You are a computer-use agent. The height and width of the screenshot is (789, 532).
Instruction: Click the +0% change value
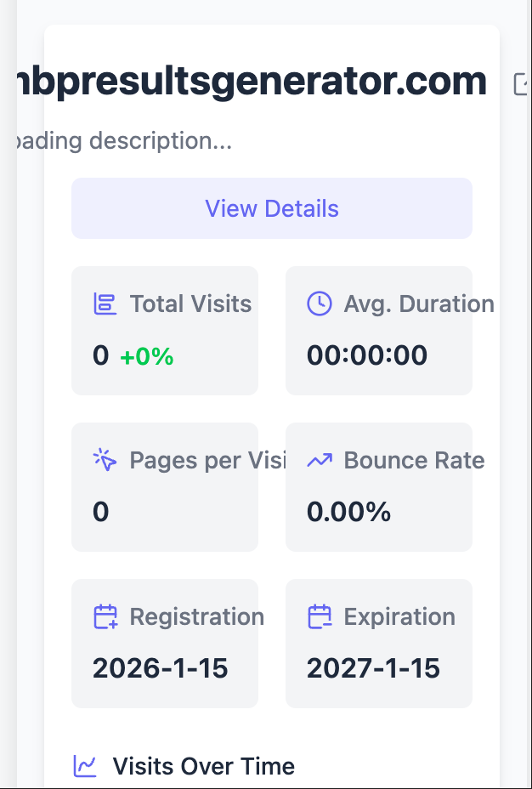pos(147,357)
